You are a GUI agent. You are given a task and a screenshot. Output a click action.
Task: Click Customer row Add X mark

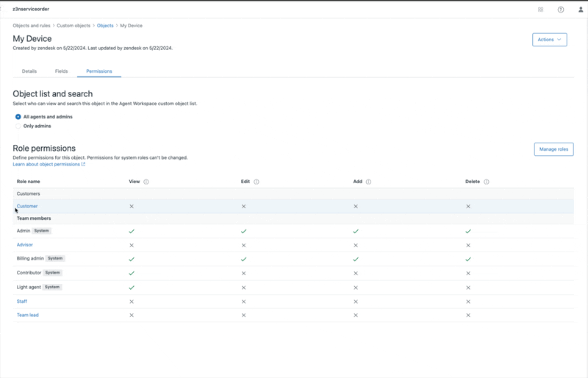tap(356, 207)
